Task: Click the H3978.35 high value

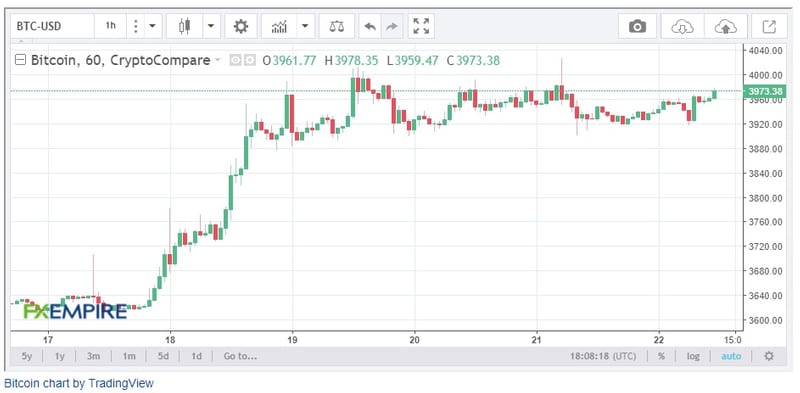Action: [x=352, y=61]
